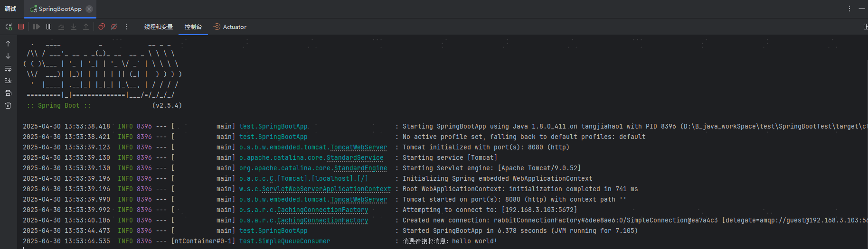Click 'Starting SpringBootApp using Java 1.8.0_411' message
Image resolution: width=868 pixels, height=249 pixels.
click(x=635, y=127)
